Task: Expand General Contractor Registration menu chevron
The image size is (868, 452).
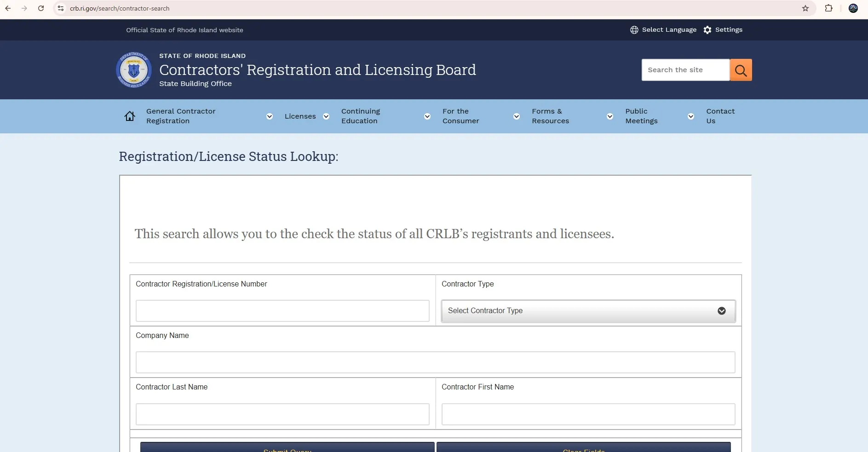Action: click(x=270, y=116)
